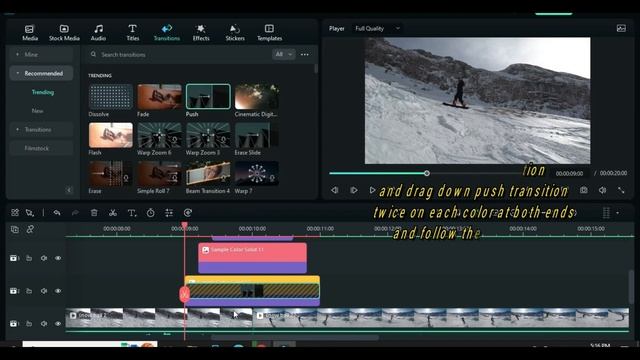Open the Stock Media tab
Screen dimensions: 640x360
64,33
